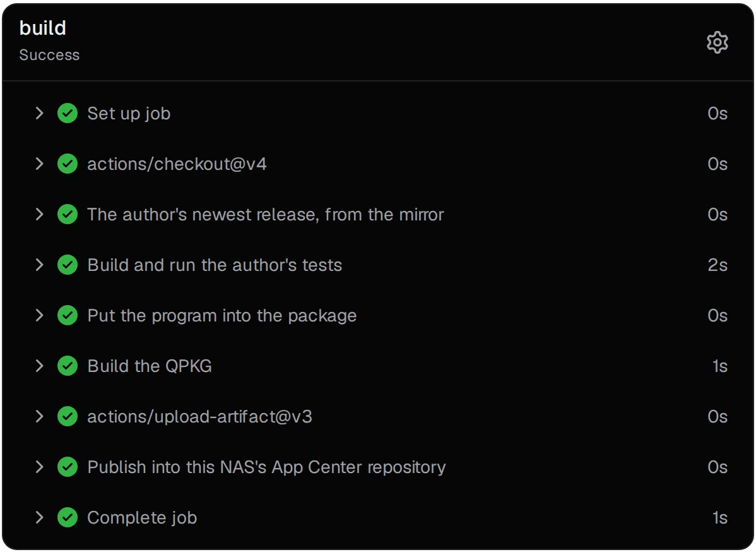Click the 0s duration of actions/upload-artifact@v3
Viewport: 756px width, 552px height.
[x=718, y=416]
